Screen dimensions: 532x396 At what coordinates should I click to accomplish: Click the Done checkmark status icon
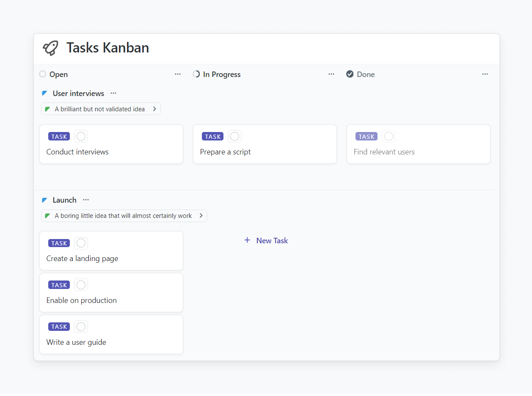[350, 74]
